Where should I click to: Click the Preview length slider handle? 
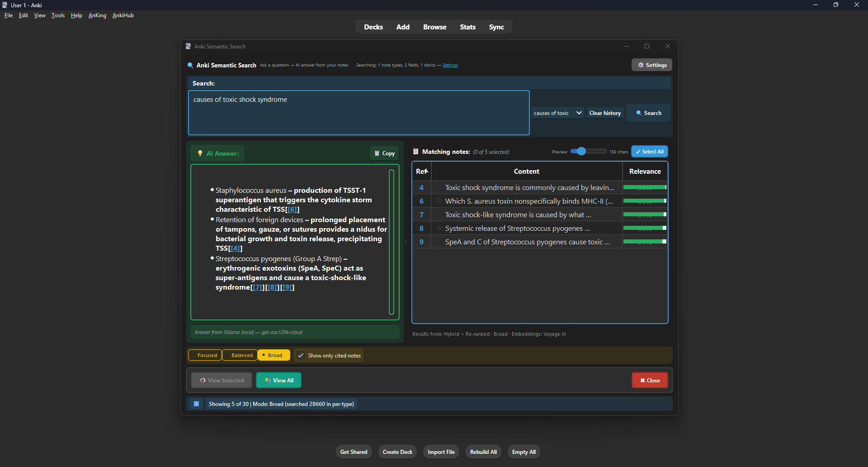(581, 152)
